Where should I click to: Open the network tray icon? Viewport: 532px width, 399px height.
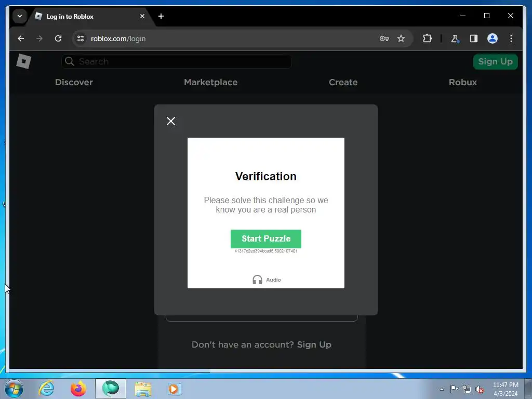tap(467, 389)
